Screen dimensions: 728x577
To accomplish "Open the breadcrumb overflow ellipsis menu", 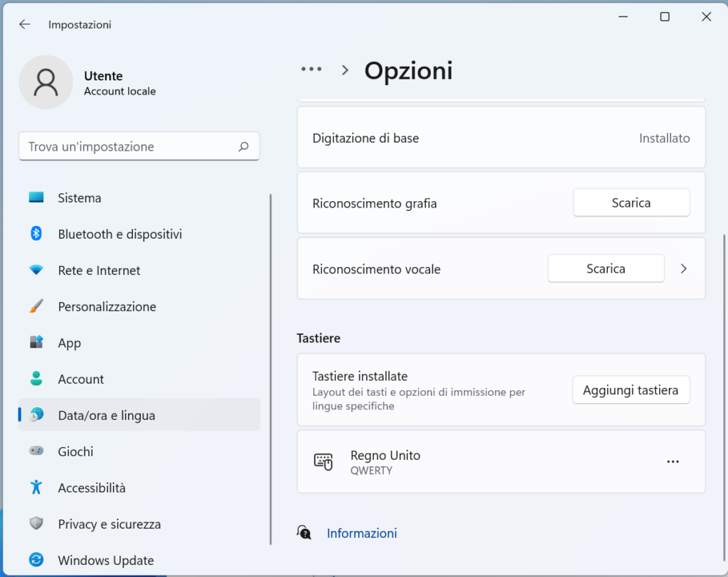I will point(311,68).
